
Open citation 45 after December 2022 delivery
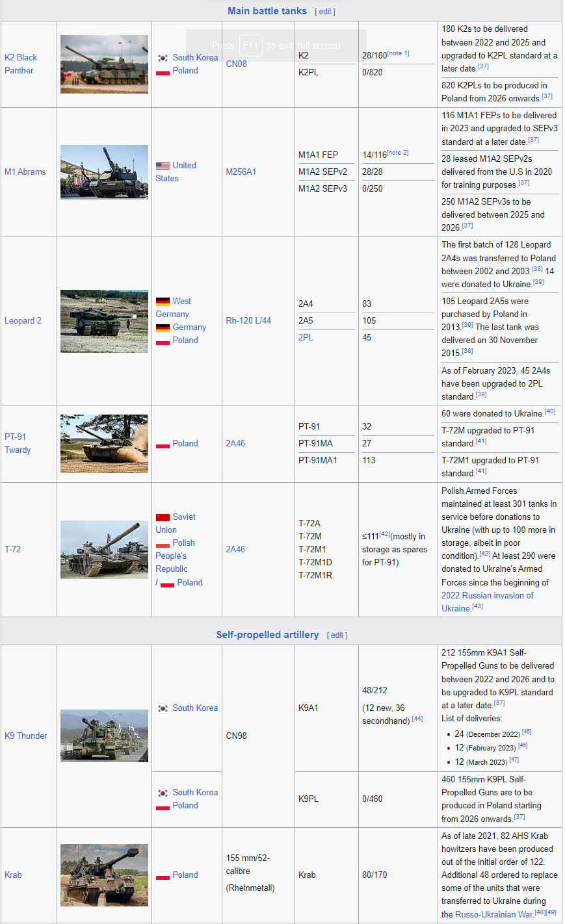tap(527, 732)
